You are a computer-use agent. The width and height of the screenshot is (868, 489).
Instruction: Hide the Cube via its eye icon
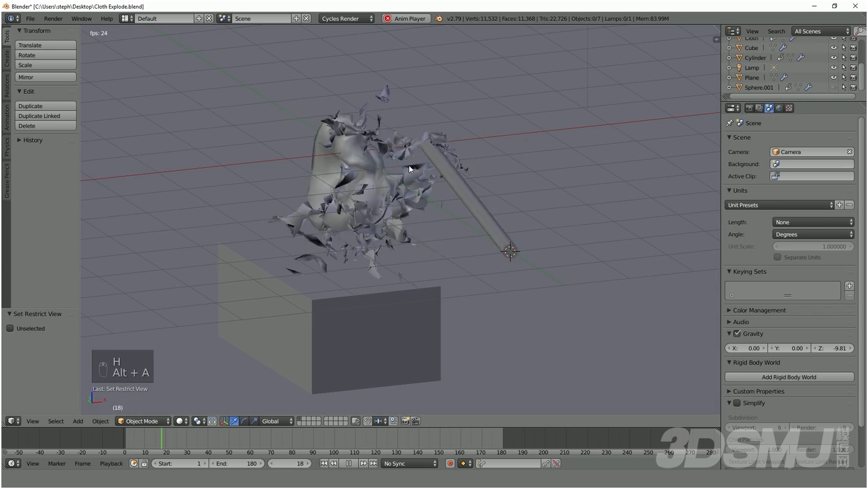pos(834,48)
